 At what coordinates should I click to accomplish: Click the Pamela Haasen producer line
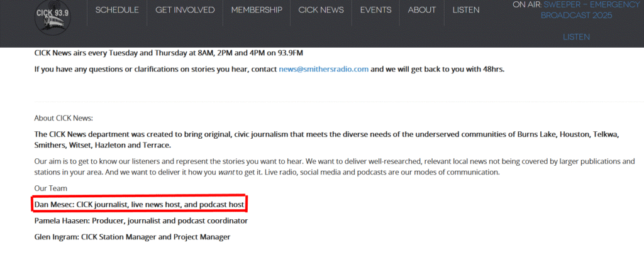click(x=141, y=220)
